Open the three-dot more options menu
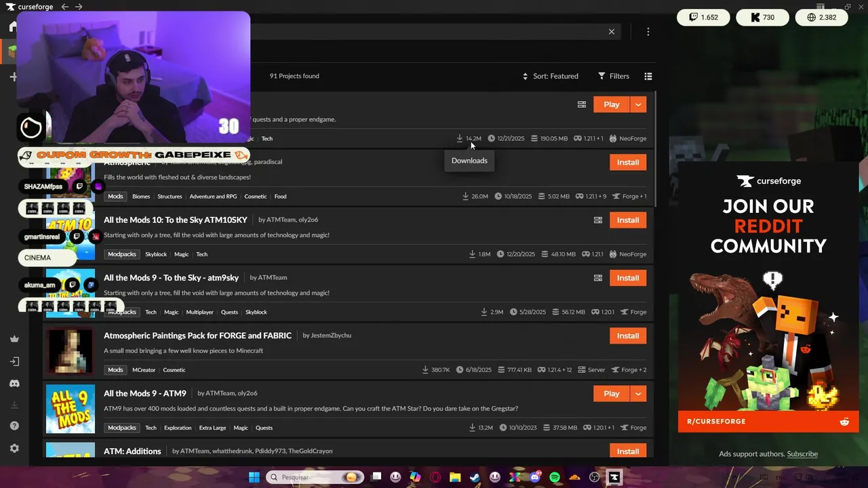The width and height of the screenshot is (868, 488). 648,32
